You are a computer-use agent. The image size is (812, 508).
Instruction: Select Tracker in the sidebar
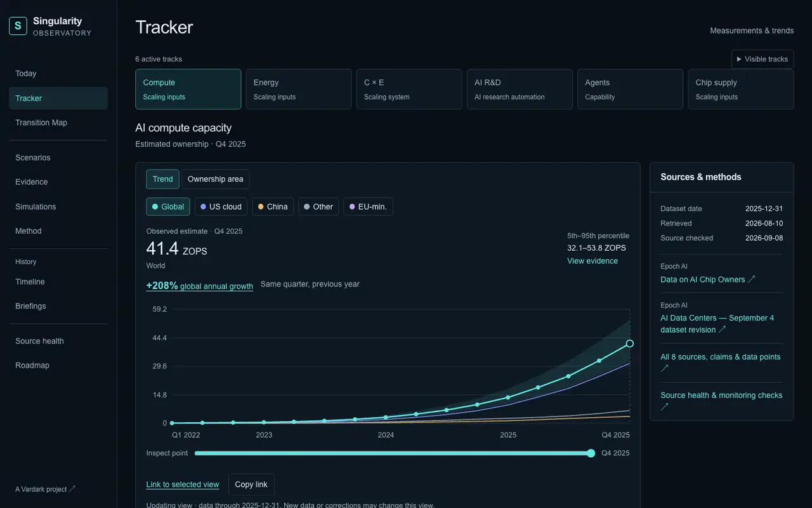[58, 98]
